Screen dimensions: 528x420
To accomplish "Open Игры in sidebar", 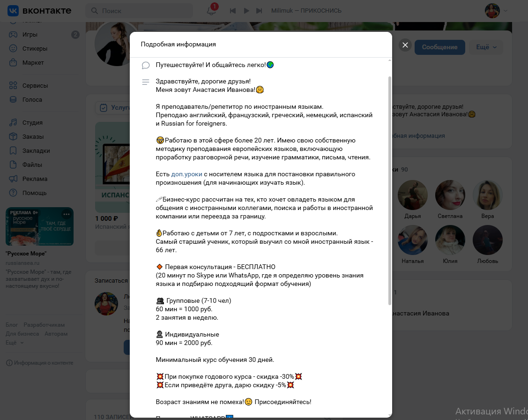I will [x=30, y=34].
